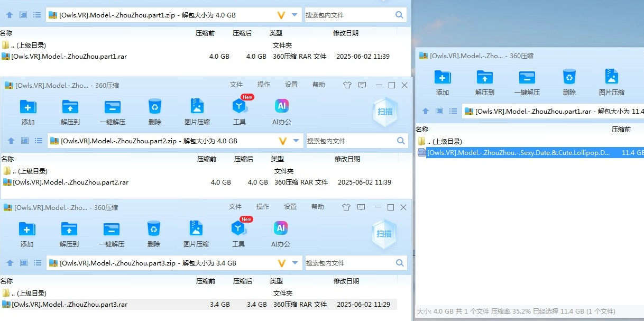Switch to list view in the part1.zip window

coord(37,15)
